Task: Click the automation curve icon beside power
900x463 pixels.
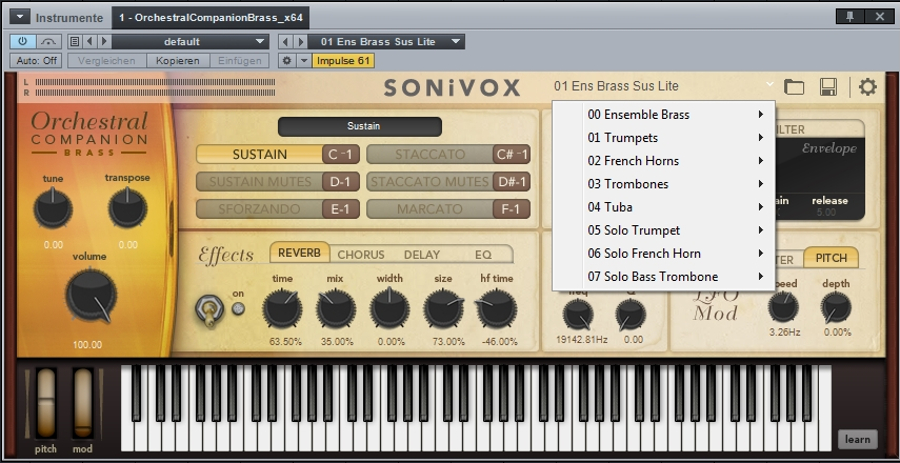Action: tap(49, 41)
